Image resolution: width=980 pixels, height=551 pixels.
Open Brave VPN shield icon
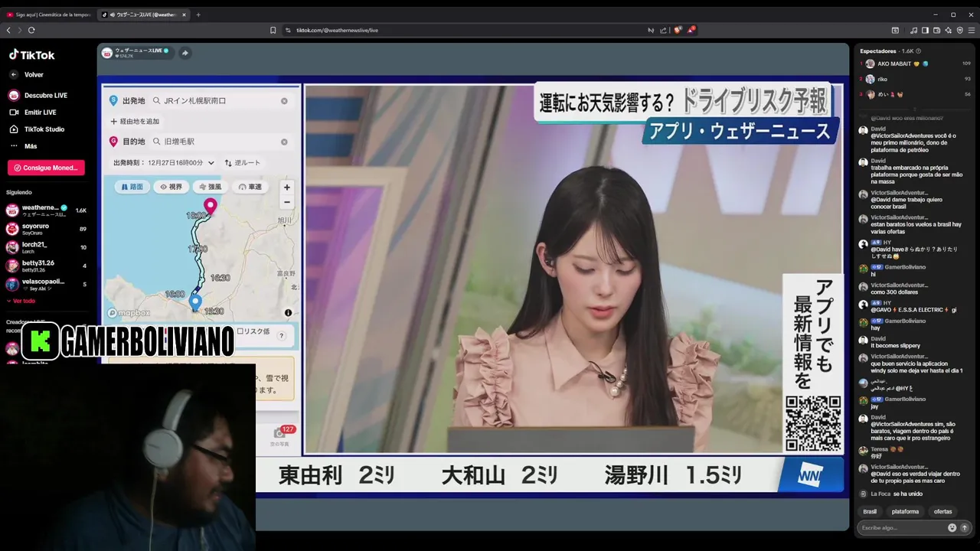pos(959,30)
